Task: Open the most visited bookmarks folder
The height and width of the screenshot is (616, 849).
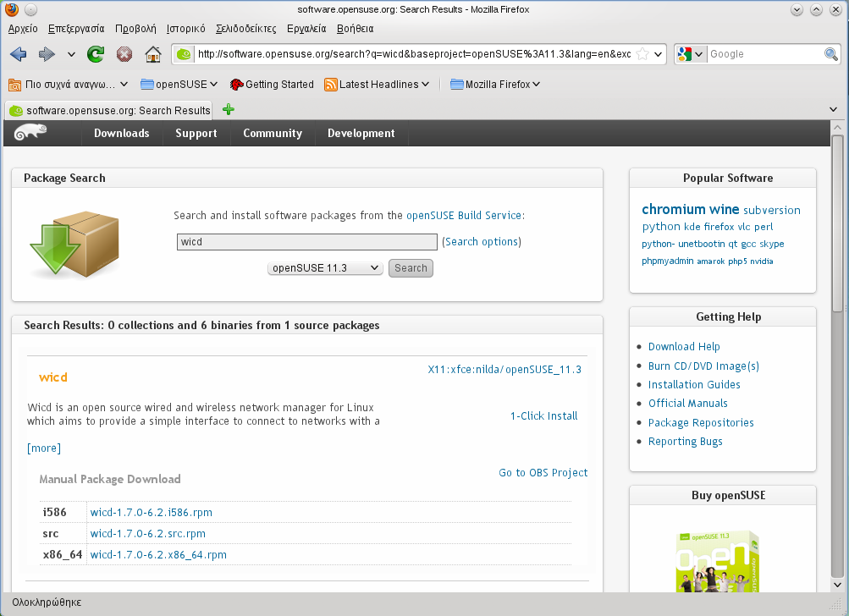Action: pyautogui.click(x=68, y=85)
